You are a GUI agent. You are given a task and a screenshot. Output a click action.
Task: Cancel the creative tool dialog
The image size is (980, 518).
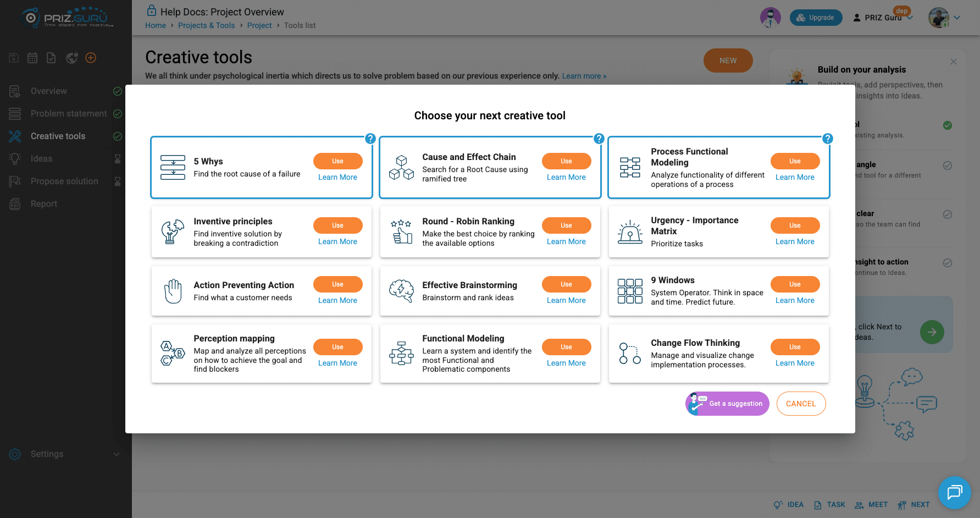(x=801, y=404)
